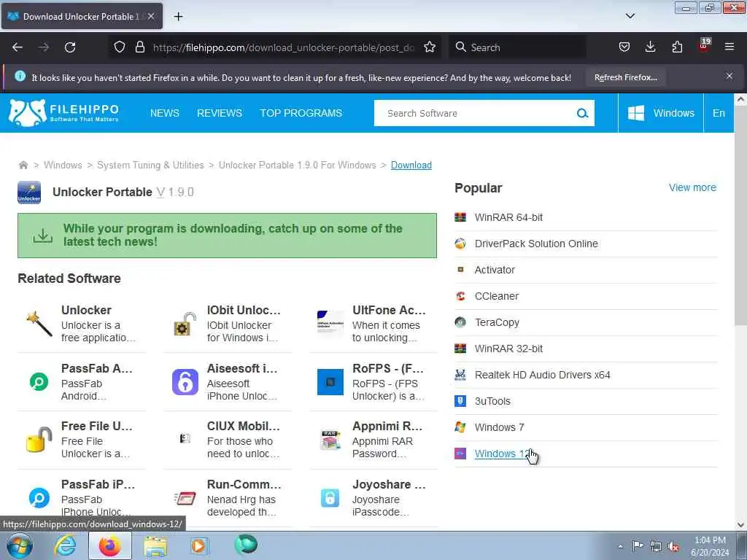Open Realtek HD Audio Drivers x64 link
The height and width of the screenshot is (560, 747).
point(542,375)
